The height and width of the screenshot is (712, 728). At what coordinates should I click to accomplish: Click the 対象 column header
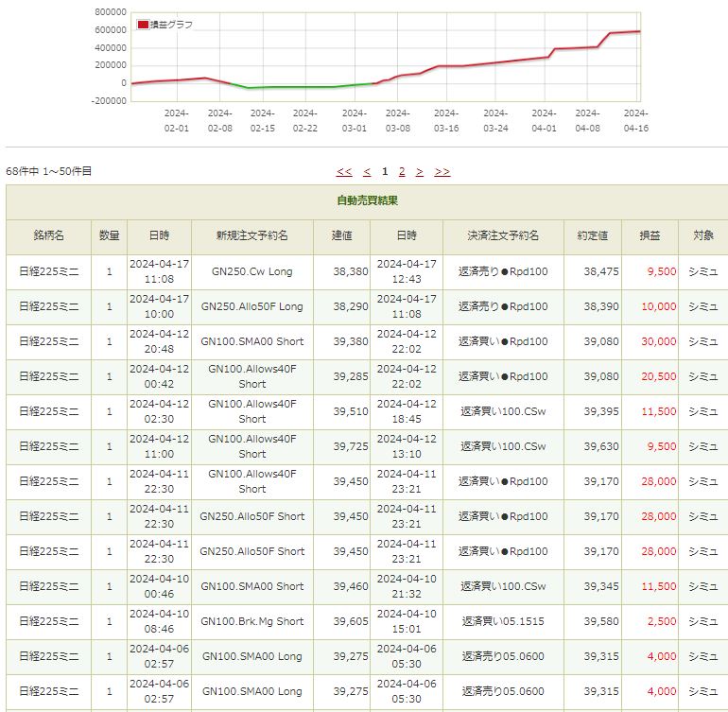pos(703,235)
